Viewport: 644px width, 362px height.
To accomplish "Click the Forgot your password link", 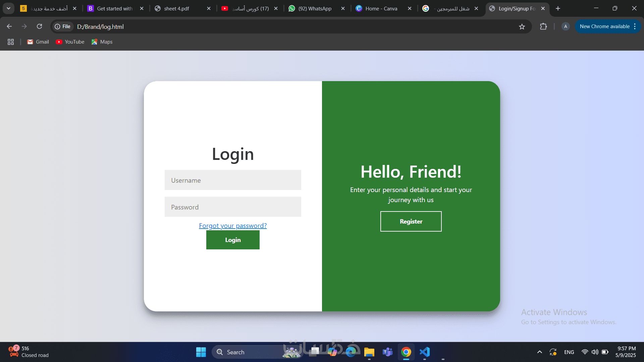I will pos(233,226).
